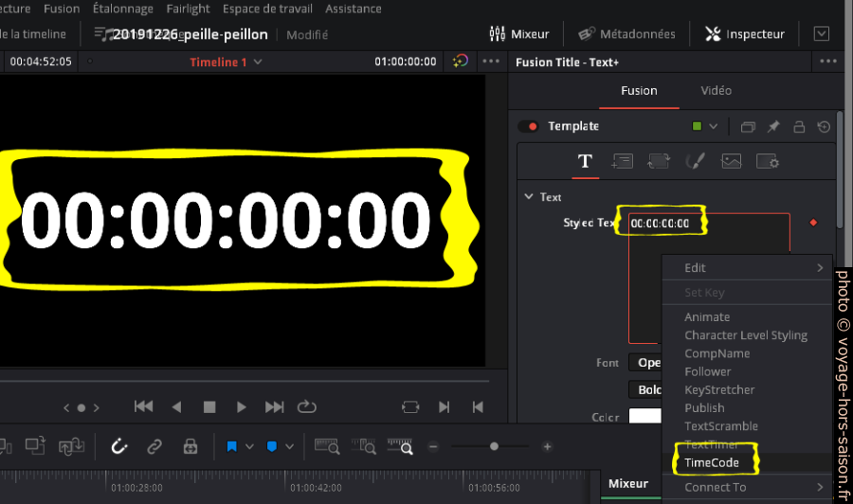The width and height of the screenshot is (853, 504).
Task: Select the Text tab icon
Action: [x=585, y=161]
